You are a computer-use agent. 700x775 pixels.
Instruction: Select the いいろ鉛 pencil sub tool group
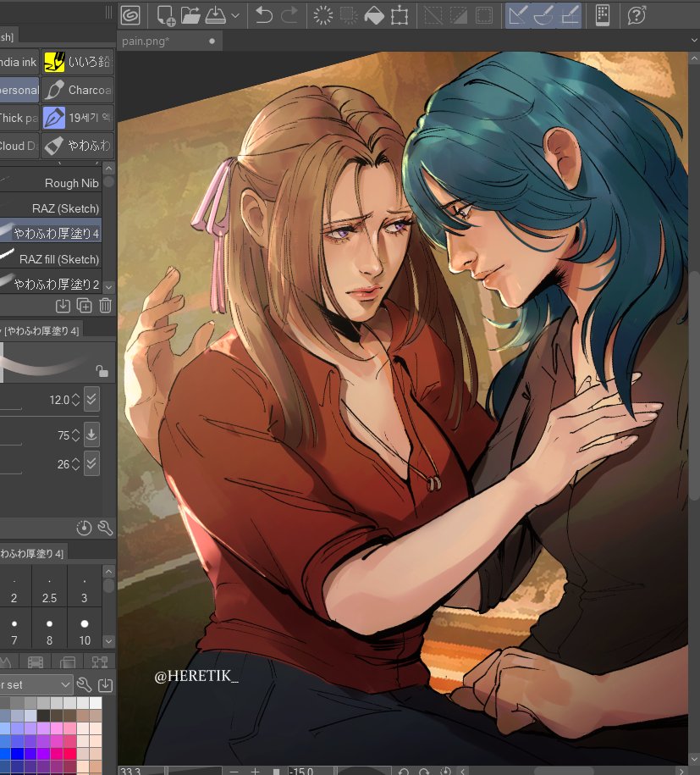[x=78, y=63]
